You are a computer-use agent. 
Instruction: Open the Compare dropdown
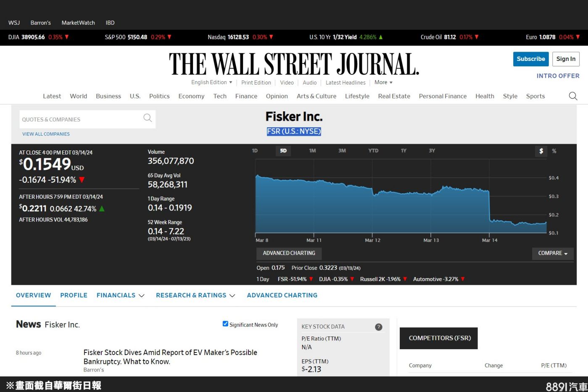pos(552,253)
